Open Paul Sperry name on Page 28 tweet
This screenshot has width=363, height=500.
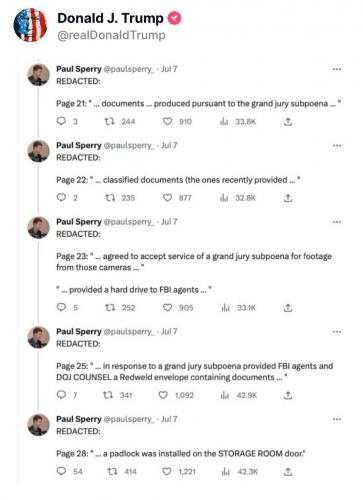coord(79,419)
